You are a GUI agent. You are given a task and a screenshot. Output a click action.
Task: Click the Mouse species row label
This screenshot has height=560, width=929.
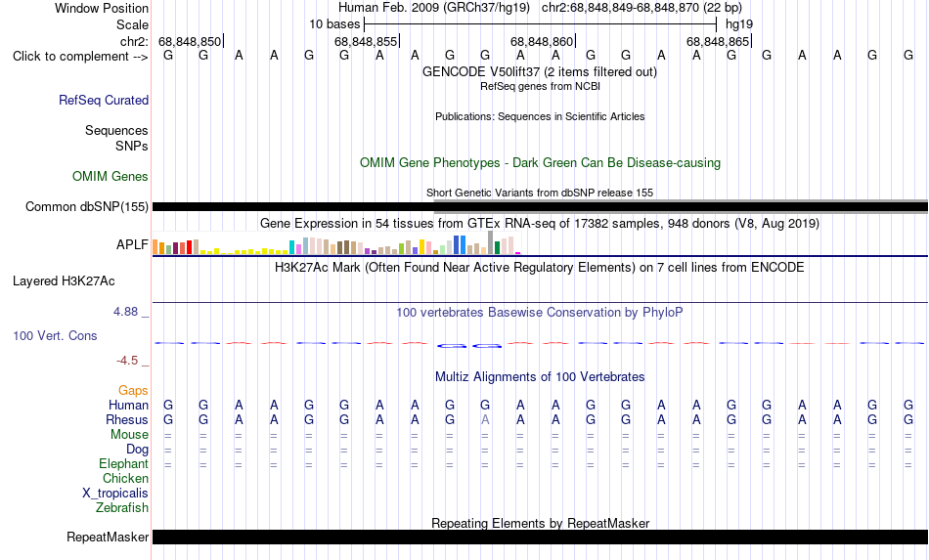pyautogui.click(x=129, y=435)
